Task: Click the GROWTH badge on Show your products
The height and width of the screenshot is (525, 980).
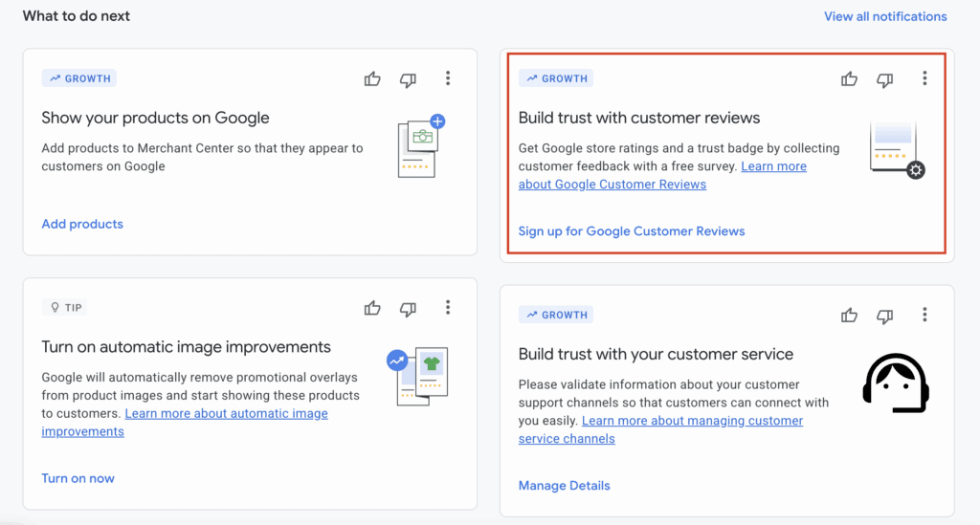Action: (79, 78)
